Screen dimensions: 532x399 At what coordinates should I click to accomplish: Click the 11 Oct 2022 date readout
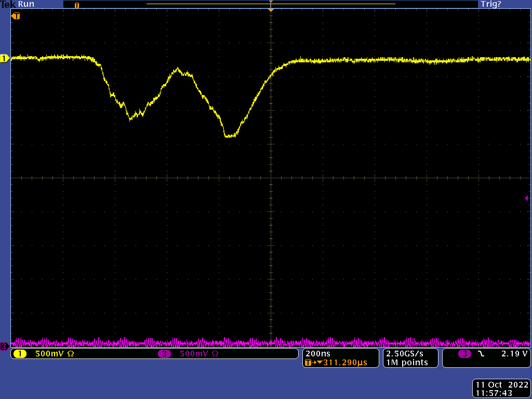coord(502,385)
